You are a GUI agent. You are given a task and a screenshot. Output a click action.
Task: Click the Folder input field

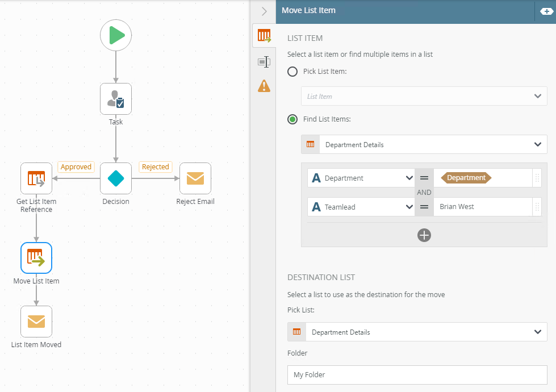coord(417,374)
